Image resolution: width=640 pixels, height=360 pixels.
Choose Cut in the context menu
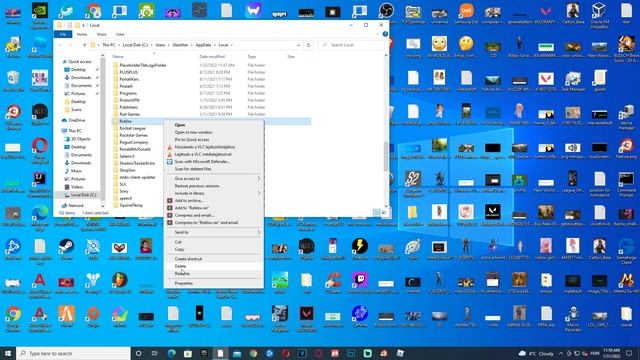[x=178, y=242]
